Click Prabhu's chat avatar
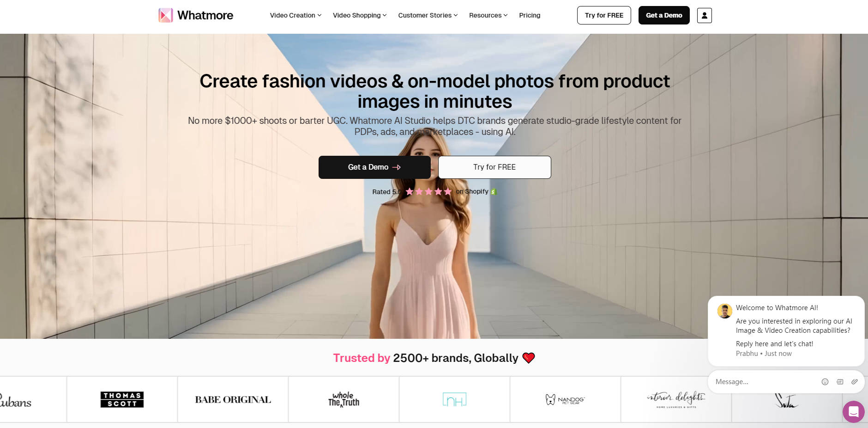The image size is (868, 428). click(x=724, y=311)
